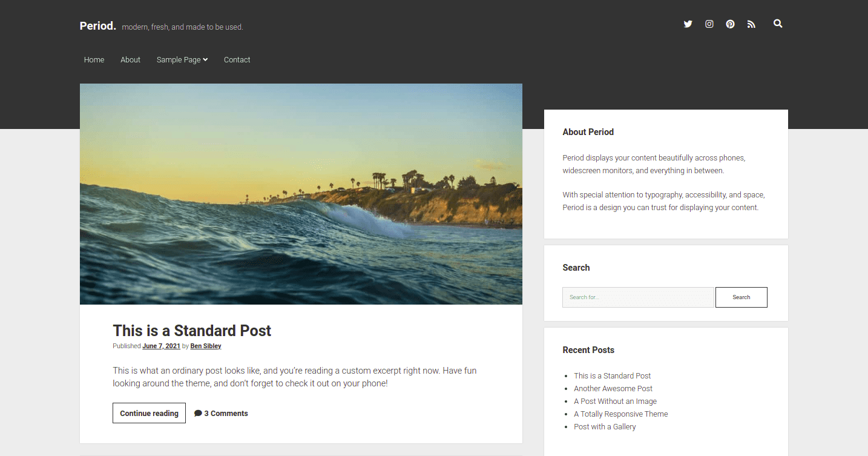
Task: Click the Period. site title
Action: (x=97, y=26)
